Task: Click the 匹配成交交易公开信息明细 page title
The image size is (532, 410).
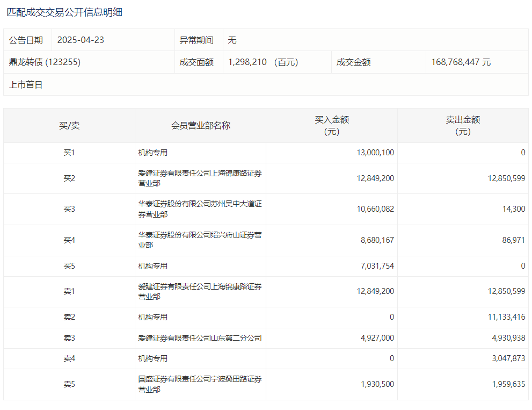Action: [x=64, y=12]
